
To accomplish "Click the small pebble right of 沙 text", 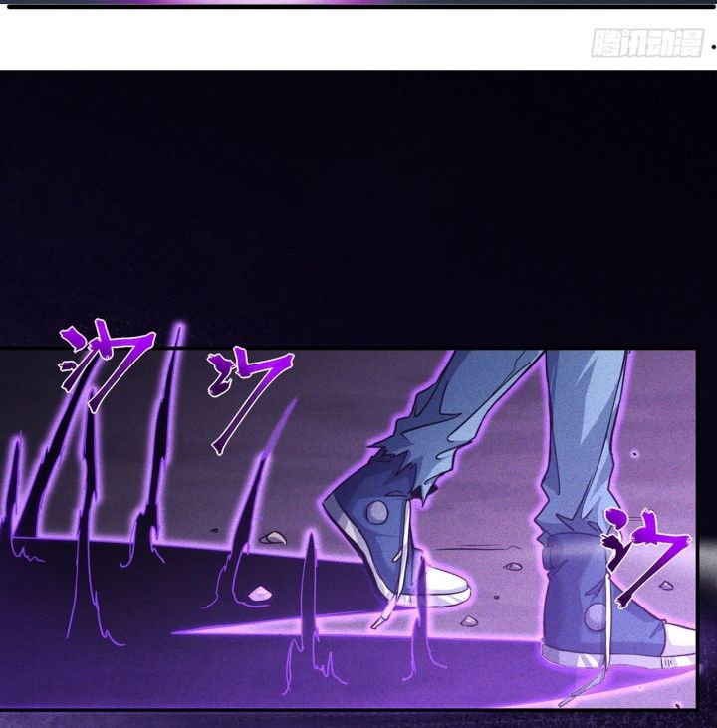I will pyautogui.click(x=665, y=585).
